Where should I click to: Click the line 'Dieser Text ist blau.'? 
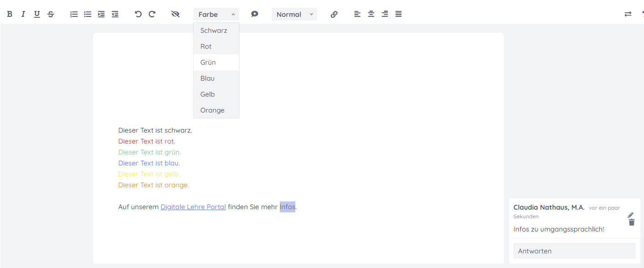149,163
